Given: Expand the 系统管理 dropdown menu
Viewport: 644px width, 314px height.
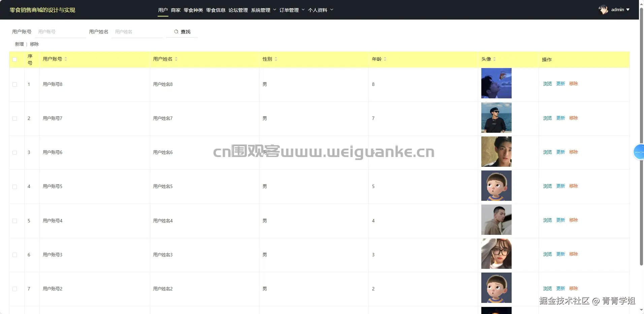Looking at the screenshot, I should tap(263, 10).
